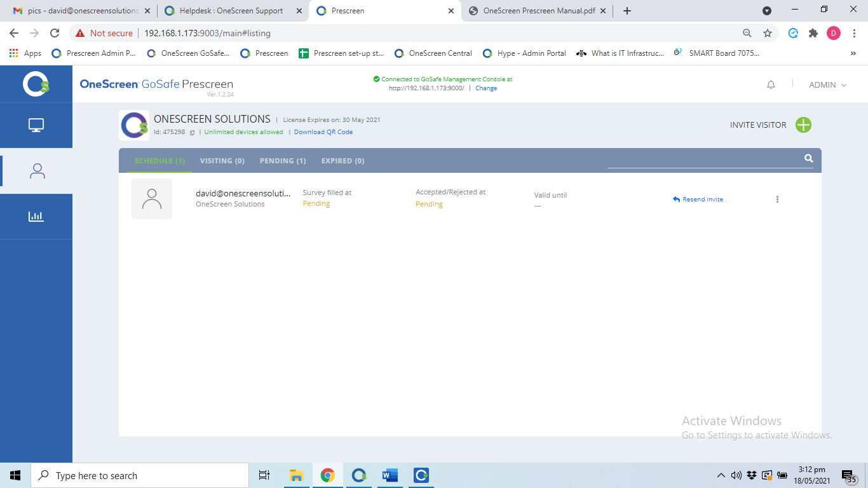Screen dimensions: 868x488
Task: Click the green plus Invite Visitor icon
Action: click(x=803, y=125)
